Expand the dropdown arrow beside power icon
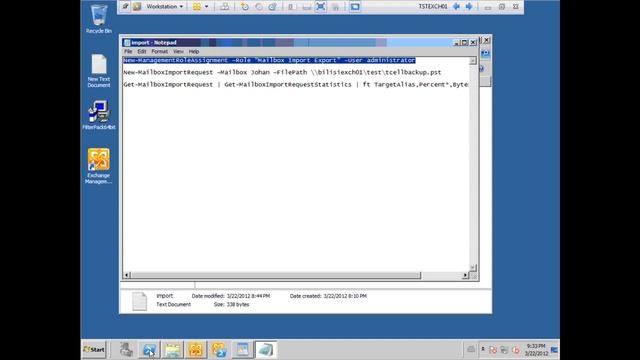Screen dimensions: 640x360 click(207, 7)
